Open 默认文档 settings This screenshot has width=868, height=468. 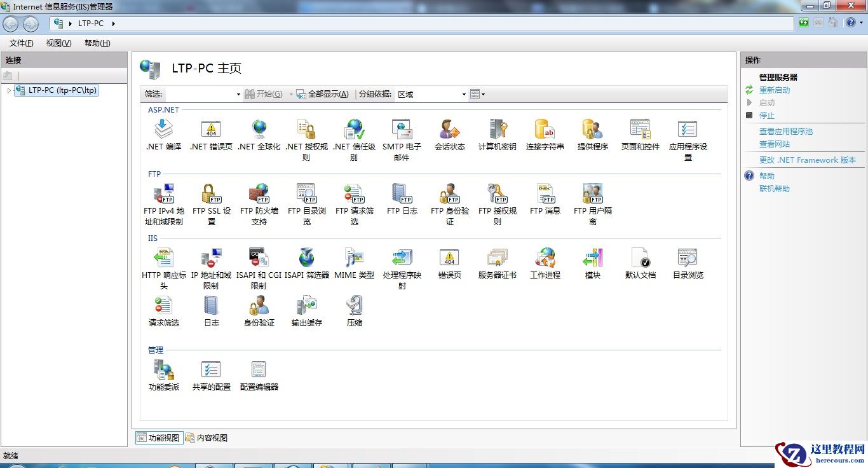click(x=639, y=259)
